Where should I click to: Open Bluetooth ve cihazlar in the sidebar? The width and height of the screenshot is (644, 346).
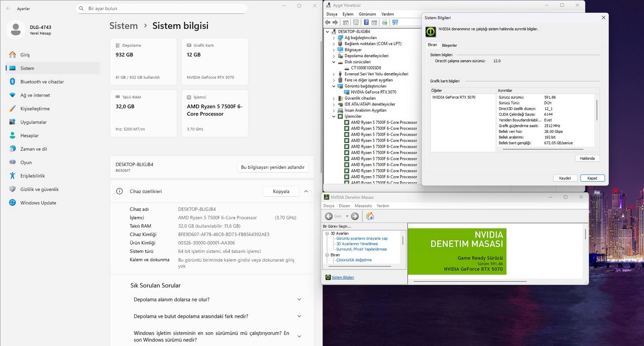(x=42, y=82)
